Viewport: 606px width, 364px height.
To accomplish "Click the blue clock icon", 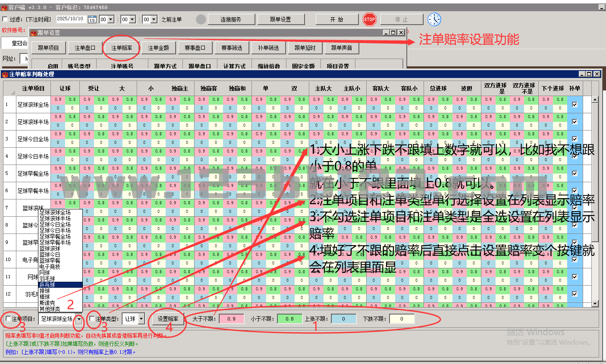I will pos(434,19).
